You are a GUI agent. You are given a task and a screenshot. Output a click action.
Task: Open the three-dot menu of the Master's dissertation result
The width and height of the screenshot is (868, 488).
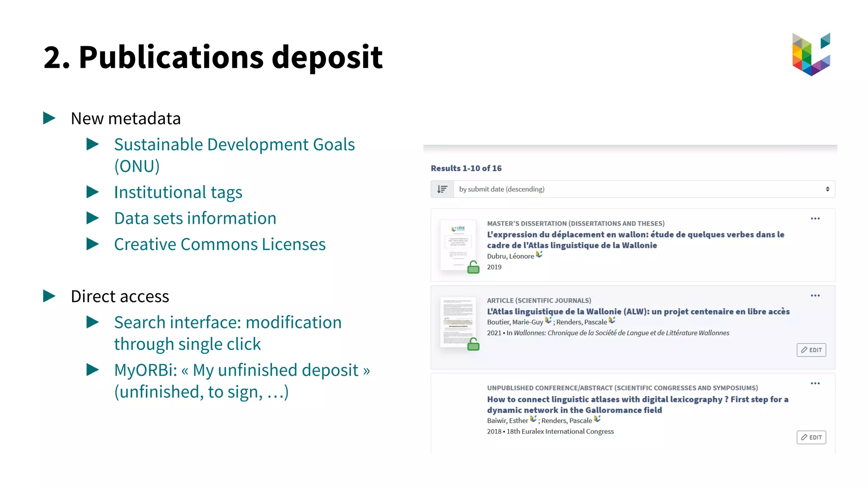pyautogui.click(x=815, y=219)
